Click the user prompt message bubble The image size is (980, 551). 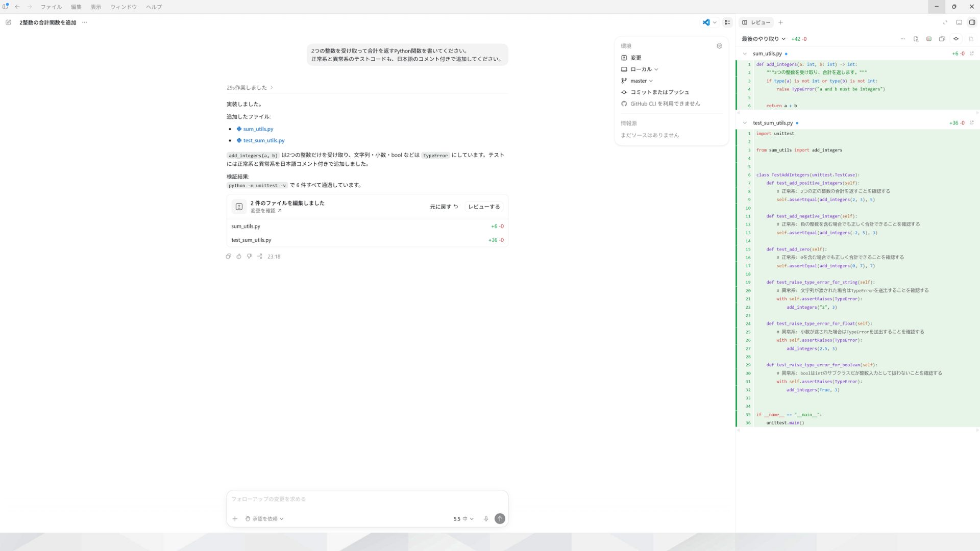407,55
